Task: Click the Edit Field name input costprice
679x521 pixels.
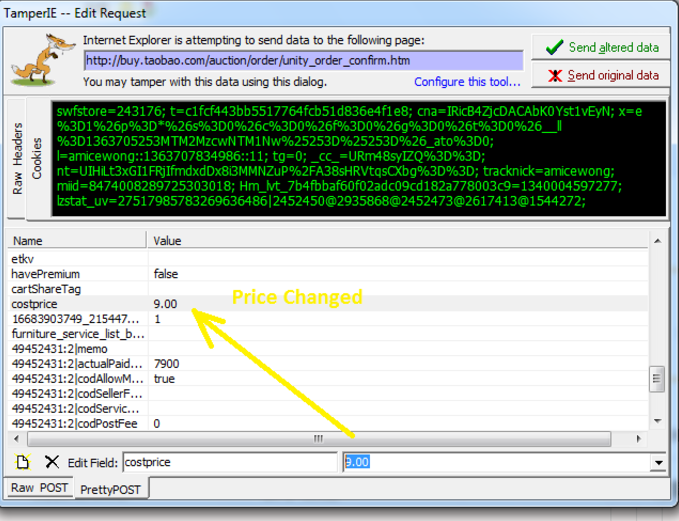Action: tap(230, 462)
